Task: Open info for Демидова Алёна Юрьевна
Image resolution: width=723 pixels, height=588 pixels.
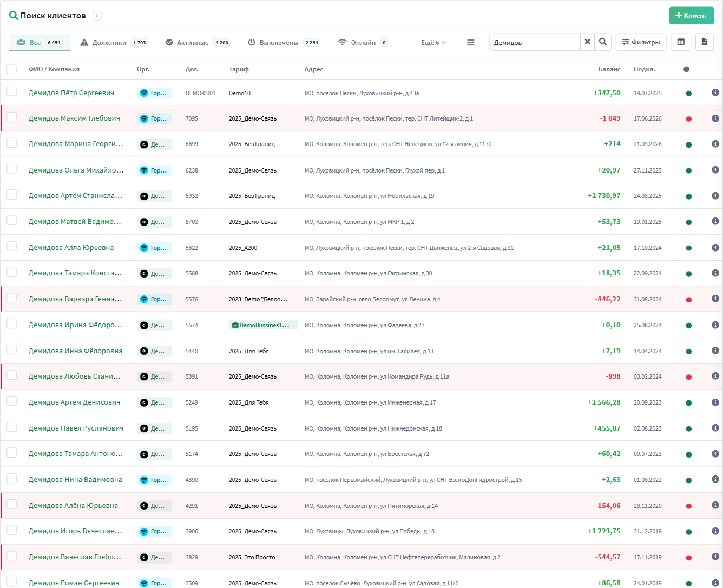Action: click(x=715, y=505)
